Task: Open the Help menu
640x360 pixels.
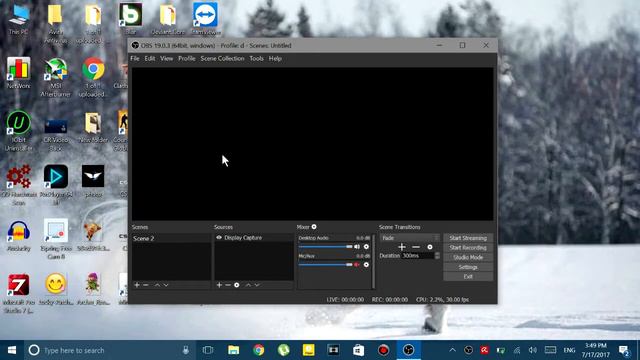Action: (x=275, y=58)
